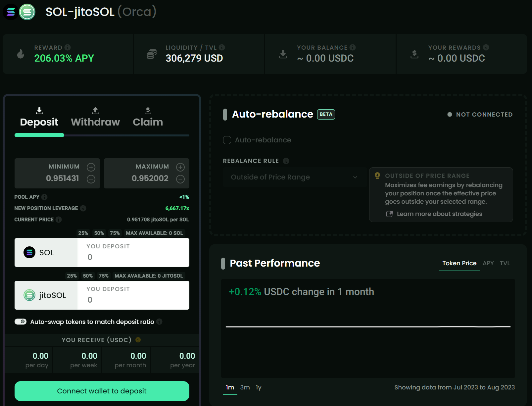
Task: Click the external link icon beside Learn more
Action: (x=390, y=214)
